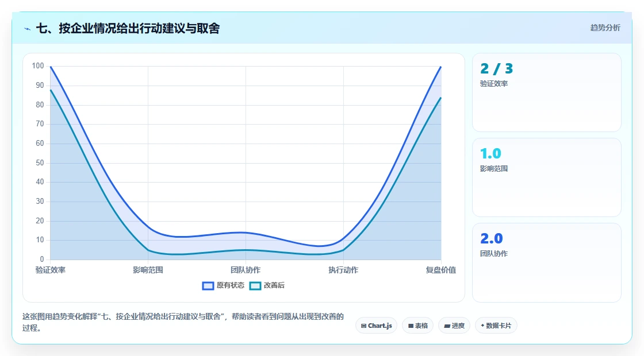Click the chart description paragraph below the chart
This screenshot has height=356, width=644.
183,322
